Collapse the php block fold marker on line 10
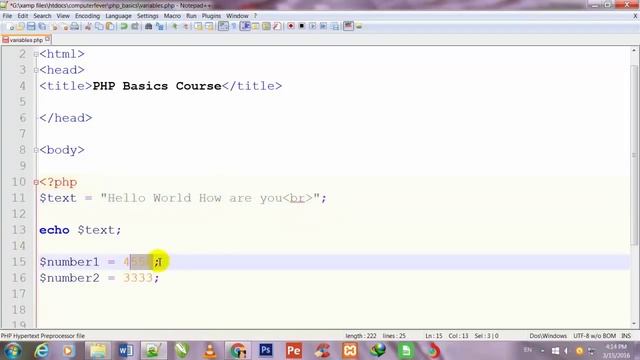Image resolution: width=640 pixels, height=360 pixels. [x=36, y=182]
